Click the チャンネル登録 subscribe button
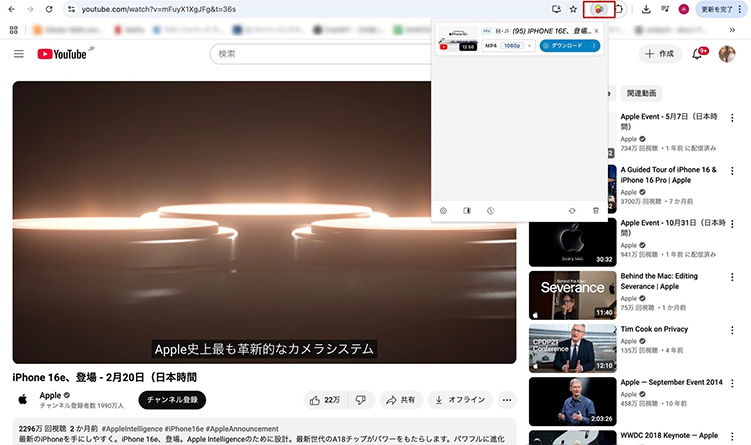 (x=172, y=400)
